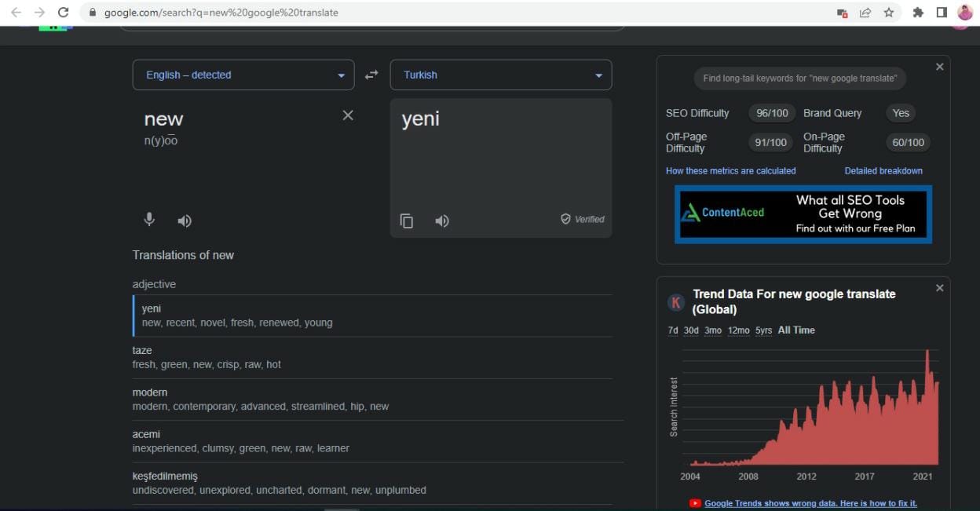
Task: Open Google Trends shows wrong data link
Action: tap(810, 503)
